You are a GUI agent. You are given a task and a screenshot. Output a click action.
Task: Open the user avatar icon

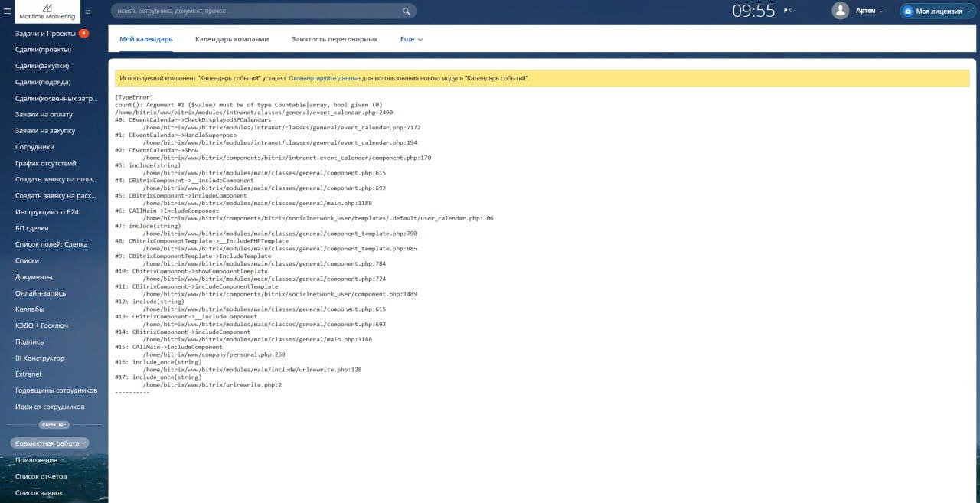click(841, 11)
